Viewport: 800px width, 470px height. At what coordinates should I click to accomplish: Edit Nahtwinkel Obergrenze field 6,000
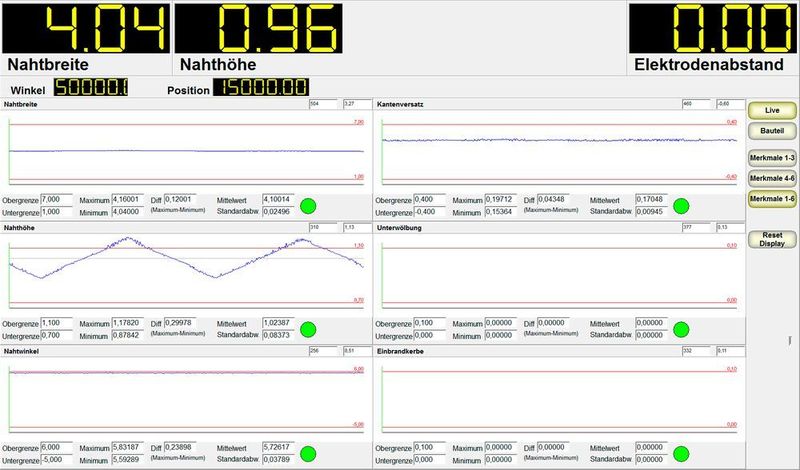(x=56, y=447)
